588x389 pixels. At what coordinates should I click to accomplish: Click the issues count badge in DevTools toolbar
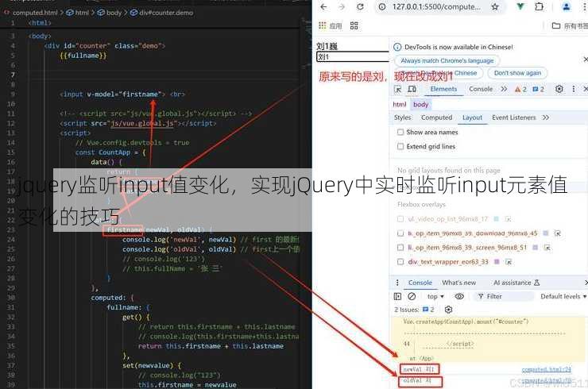(538, 89)
